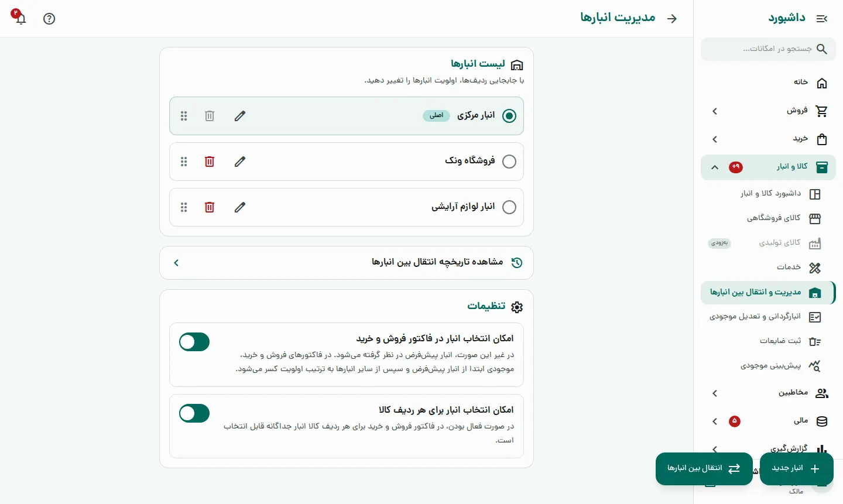The height and width of the screenshot is (504, 843).
Task: Click the search magnifier icon
Action: coord(822,49)
